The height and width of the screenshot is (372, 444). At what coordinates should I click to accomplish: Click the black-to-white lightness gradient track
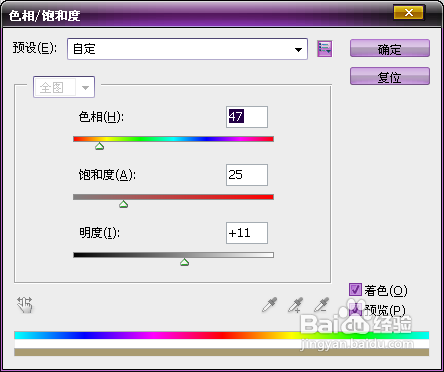(x=173, y=255)
